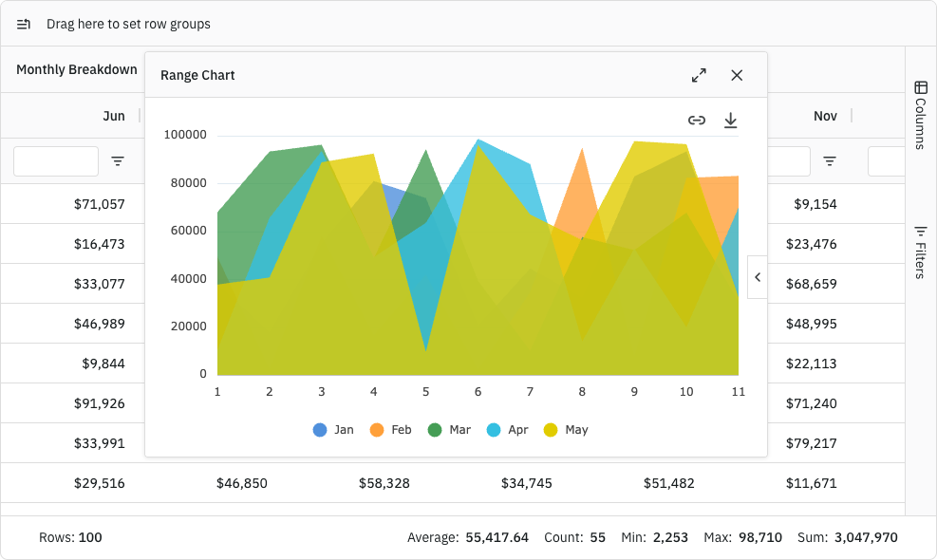The width and height of the screenshot is (937, 560).
Task: Toggle Jan series in chart legend
Action: pyautogui.click(x=333, y=430)
